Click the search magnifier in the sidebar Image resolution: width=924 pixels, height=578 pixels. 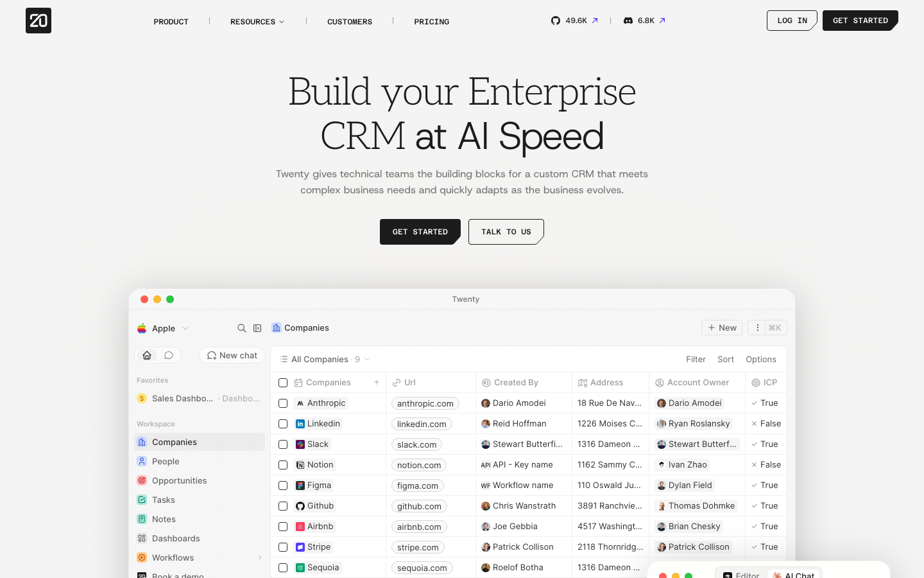point(242,328)
